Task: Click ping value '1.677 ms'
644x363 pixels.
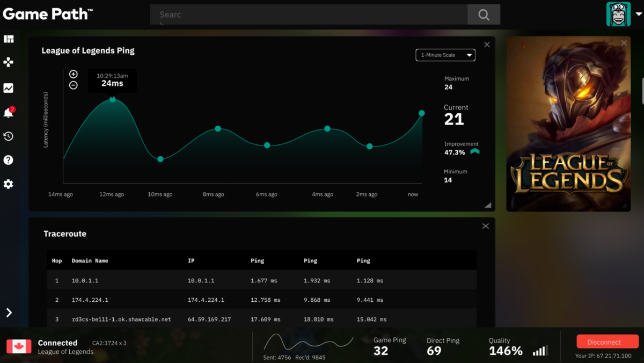Action: (x=264, y=280)
